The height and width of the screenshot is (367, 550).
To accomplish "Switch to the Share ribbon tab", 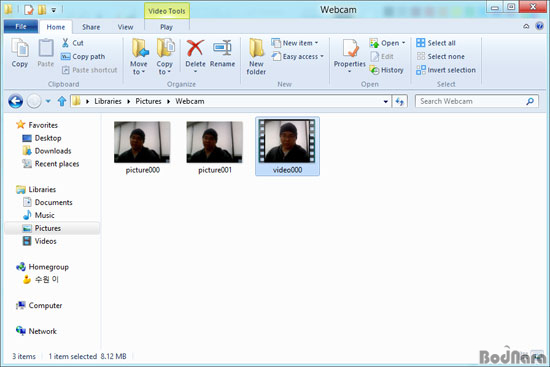I will click(91, 27).
